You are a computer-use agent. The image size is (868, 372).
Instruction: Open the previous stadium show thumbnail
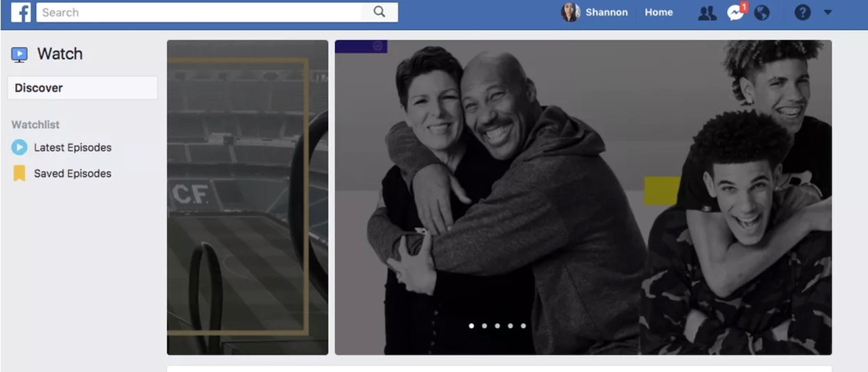[x=248, y=197]
